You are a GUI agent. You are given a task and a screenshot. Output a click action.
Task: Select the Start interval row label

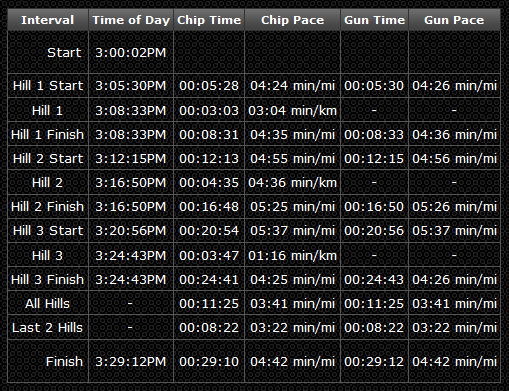pyautogui.click(x=64, y=53)
